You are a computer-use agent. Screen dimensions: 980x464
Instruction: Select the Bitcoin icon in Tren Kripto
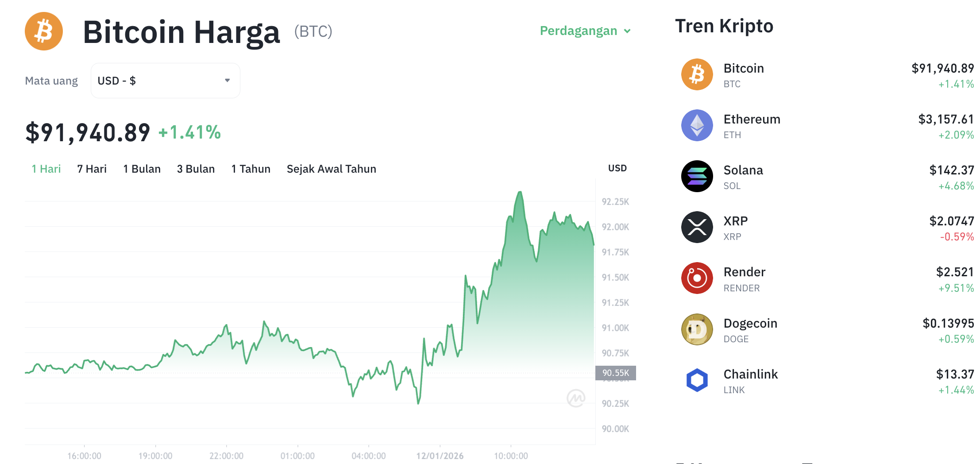697,74
